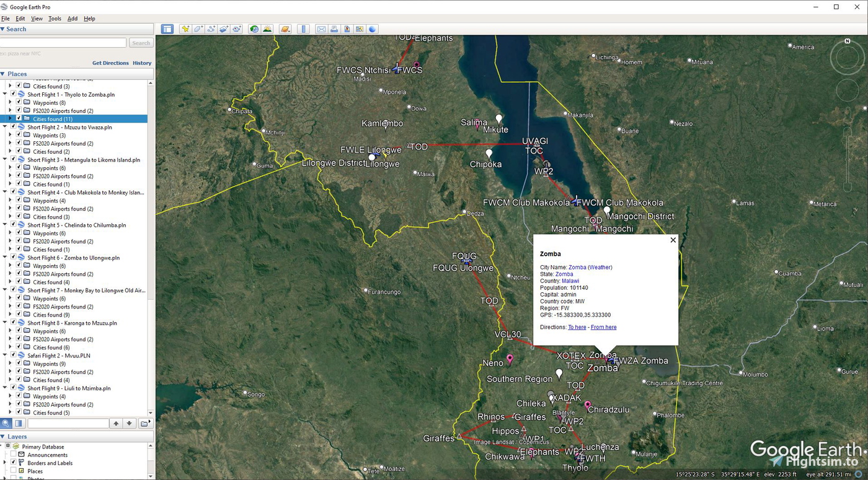The image size is (868, 480).
Task: Click the Email envelope icon
Action: click(321, 29)
